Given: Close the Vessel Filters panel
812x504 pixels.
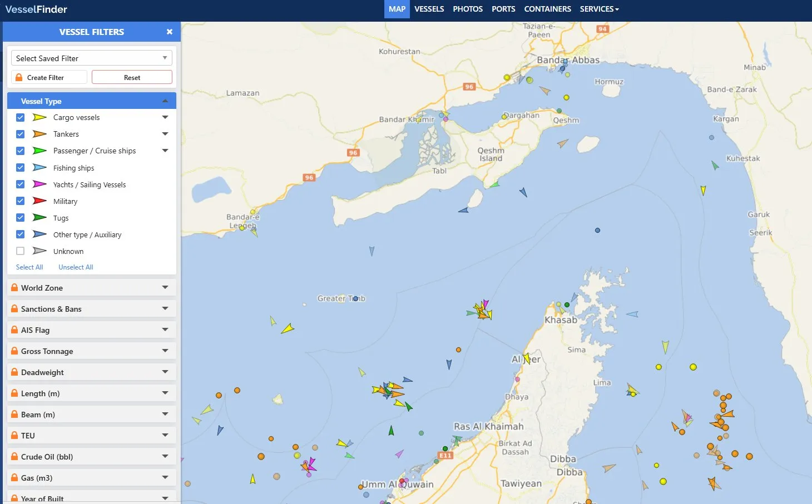Looking at the screenshot, I should [170, 32].
